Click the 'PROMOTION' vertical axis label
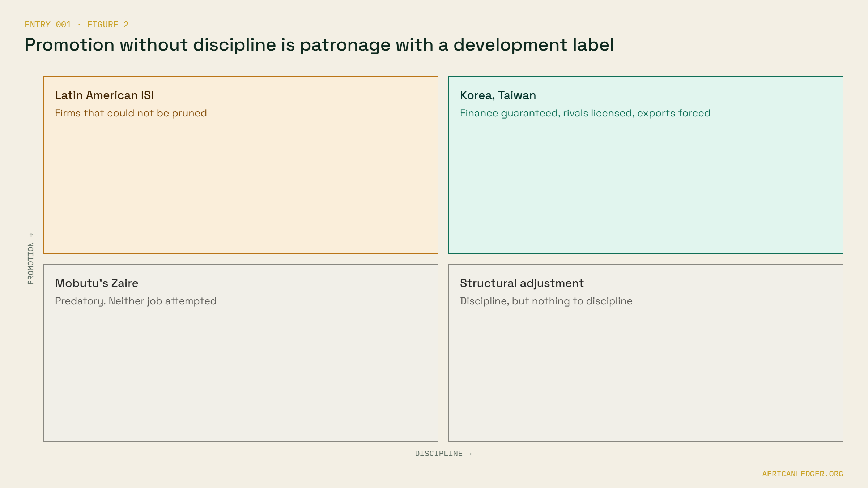Screen dimensions: 868x488 [31, 258]
